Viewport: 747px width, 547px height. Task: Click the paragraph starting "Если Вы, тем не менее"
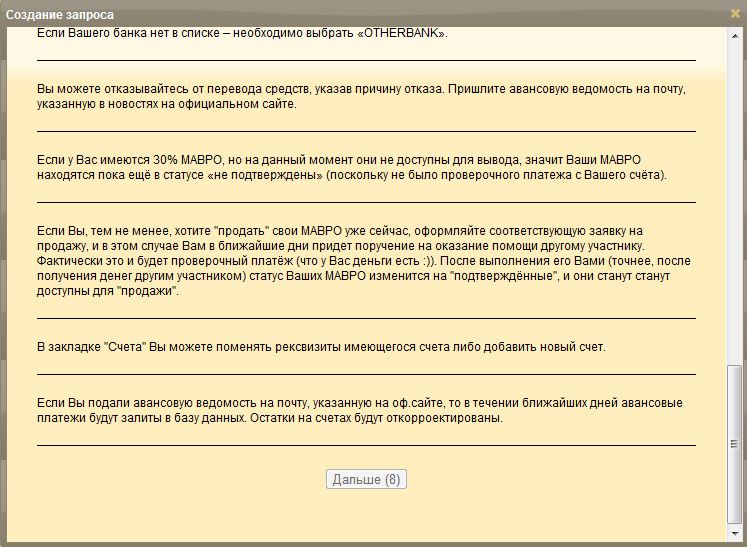pos(363,261)
